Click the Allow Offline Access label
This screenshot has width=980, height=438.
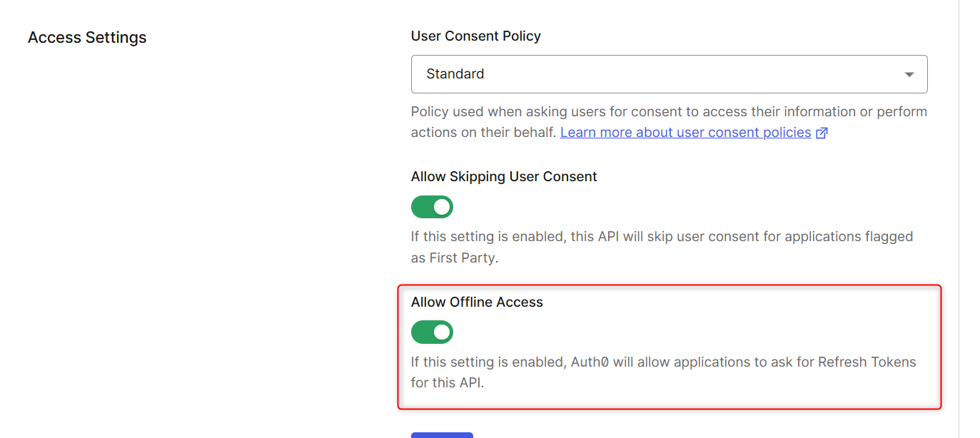[x=477, y=302]
